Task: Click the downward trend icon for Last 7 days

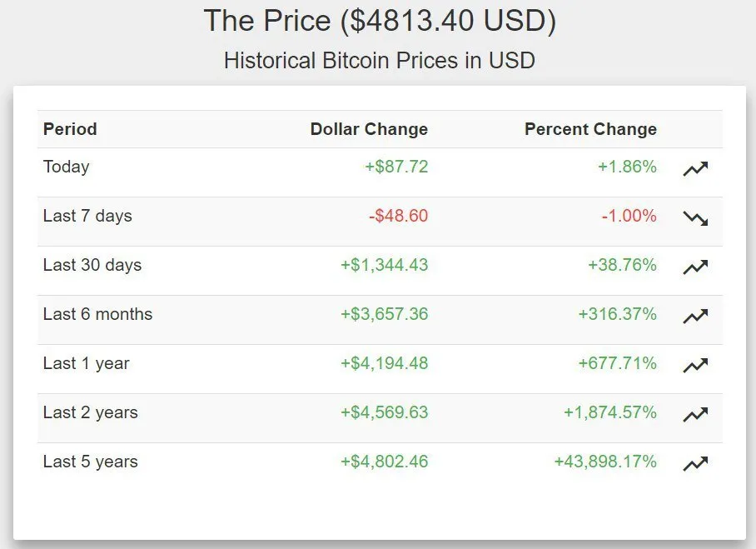Action: click(695, 218)
